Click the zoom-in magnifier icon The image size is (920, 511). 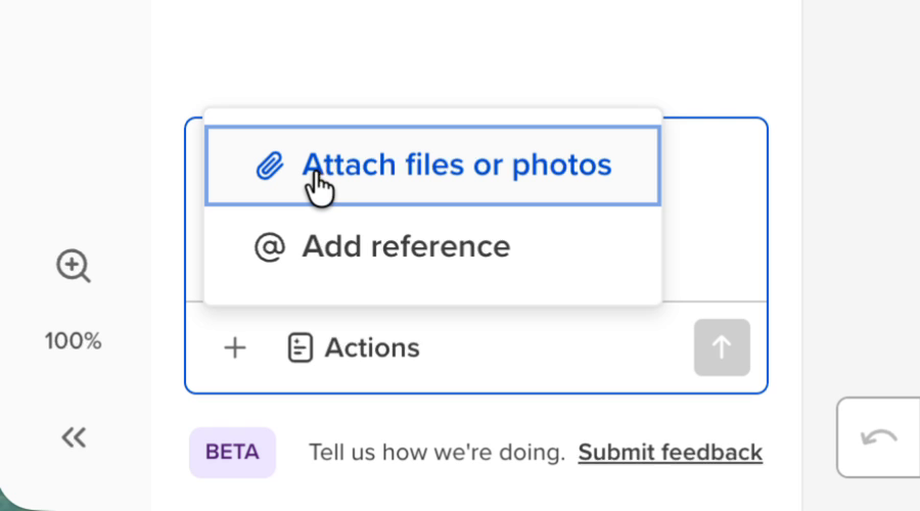73,266
